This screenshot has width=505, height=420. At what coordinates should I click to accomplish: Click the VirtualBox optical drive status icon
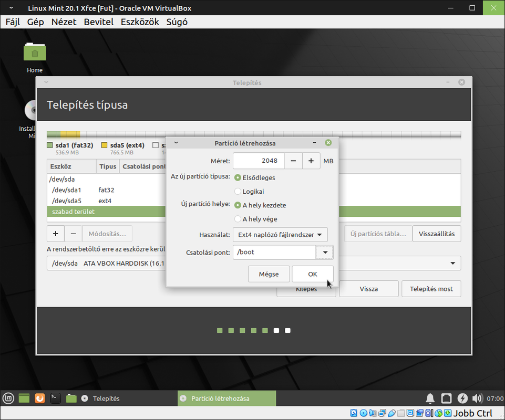tap(363, 413)
